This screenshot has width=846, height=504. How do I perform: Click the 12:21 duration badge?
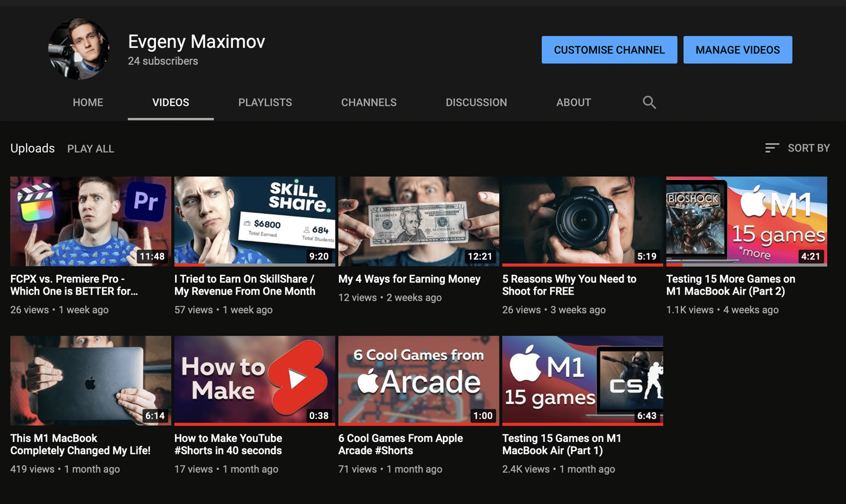[480, 256]
